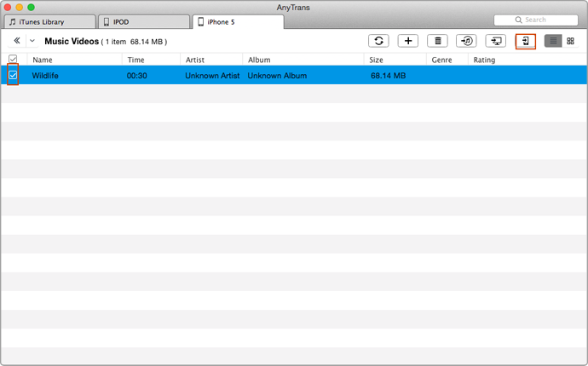The image size is (588, 366).
Task: Click the Send to Device icon
Action: (x=526, y=41)
